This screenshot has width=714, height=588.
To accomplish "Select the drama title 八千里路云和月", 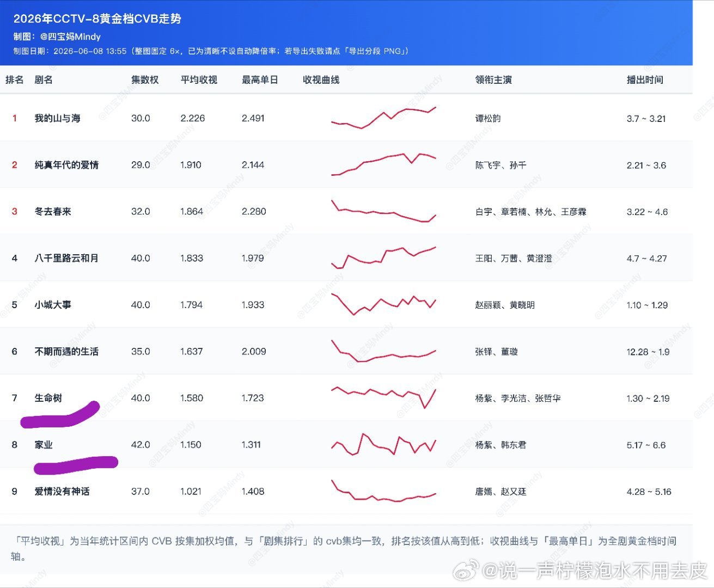I will pyautogui.click(x=66, y=258).
